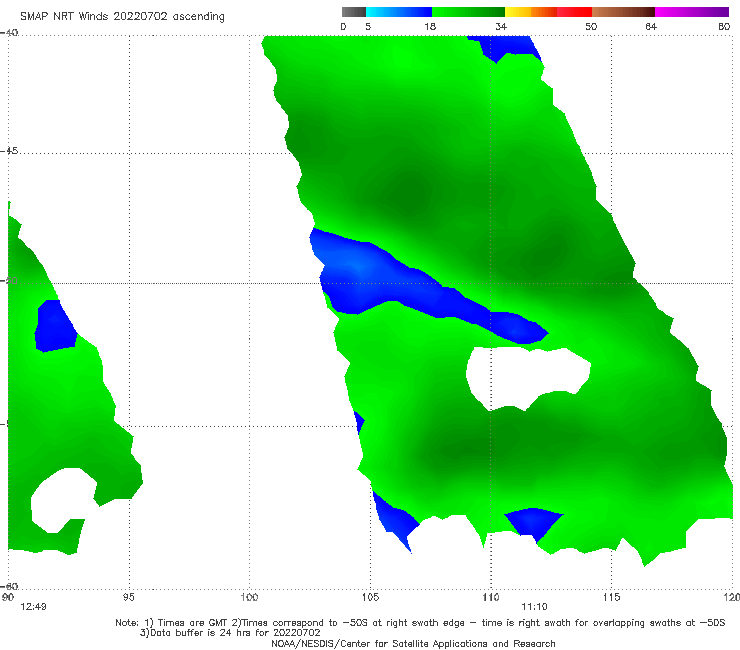Click the color bar label '64'
The image size is (740, 650).
[651, 26]
